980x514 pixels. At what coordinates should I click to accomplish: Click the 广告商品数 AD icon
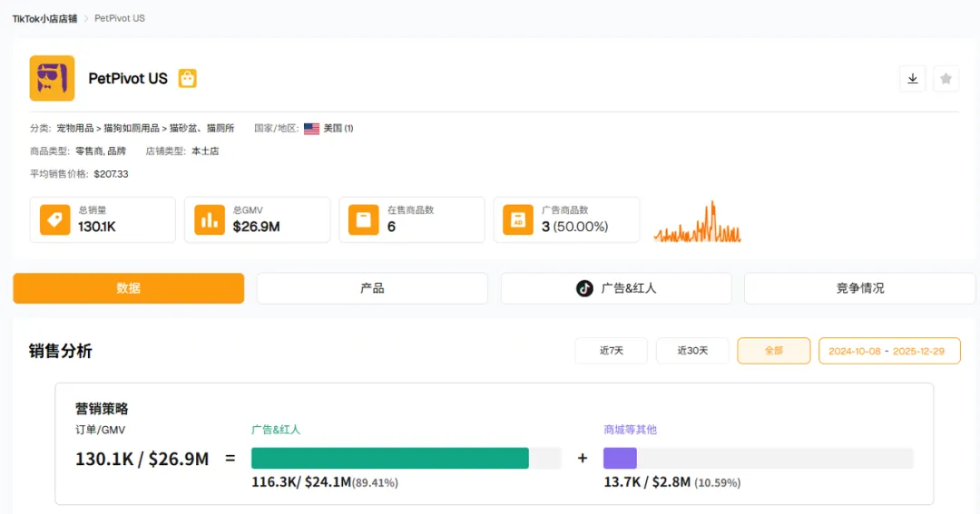(x=518, y=219)
